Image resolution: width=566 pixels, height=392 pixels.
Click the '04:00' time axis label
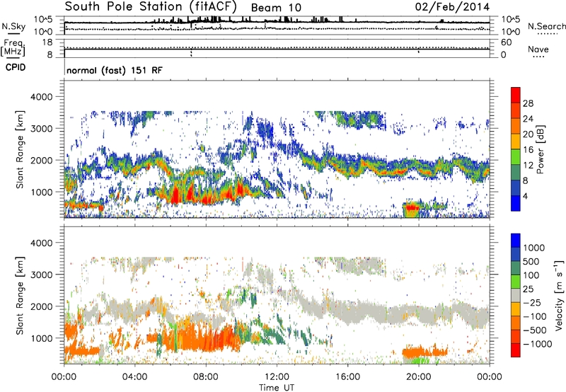pyautogui.click(x=135, y=377)
